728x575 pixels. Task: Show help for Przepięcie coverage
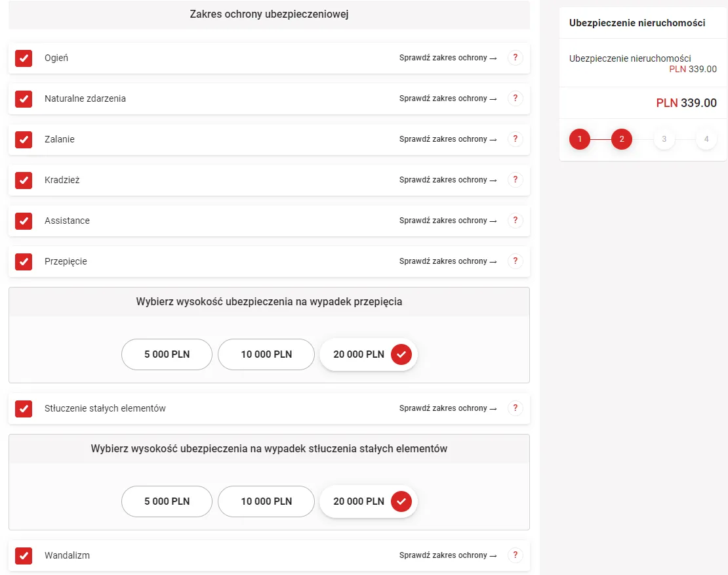[516, 261]
